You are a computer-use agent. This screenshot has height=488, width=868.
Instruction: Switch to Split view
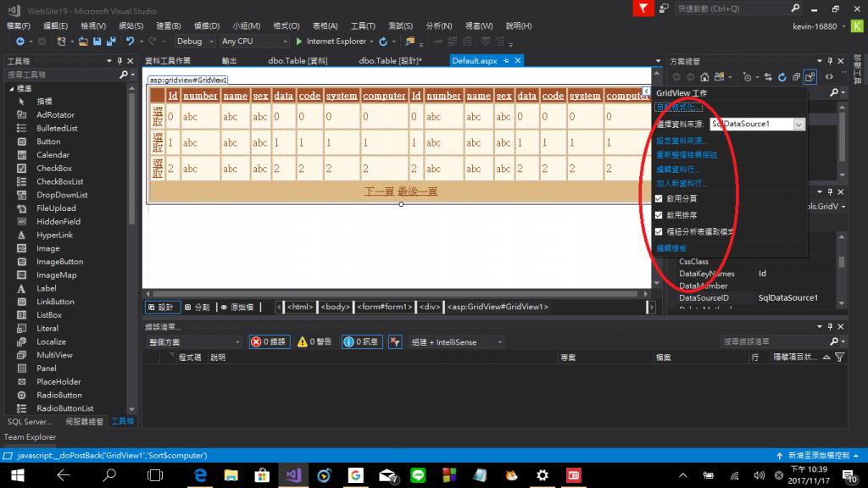pos(198,307)
